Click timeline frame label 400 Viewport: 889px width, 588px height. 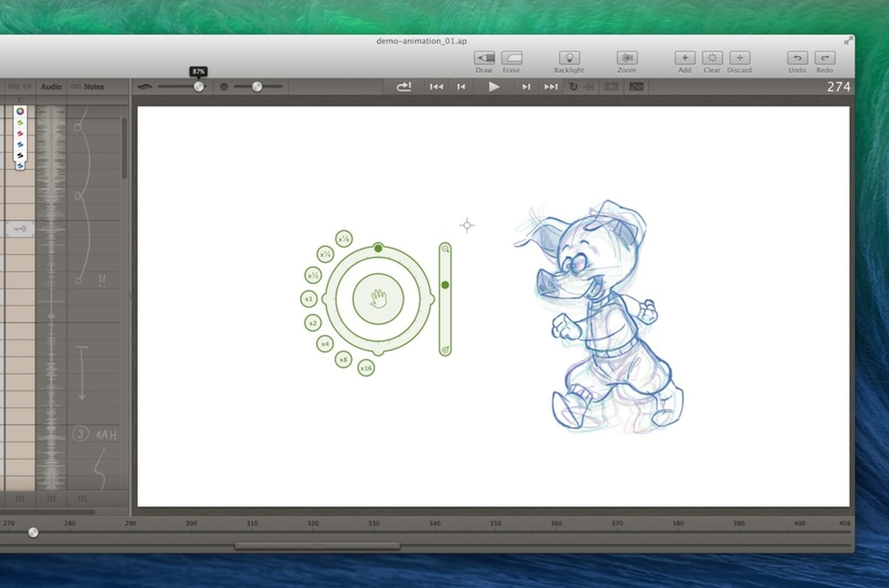(799, 523)
